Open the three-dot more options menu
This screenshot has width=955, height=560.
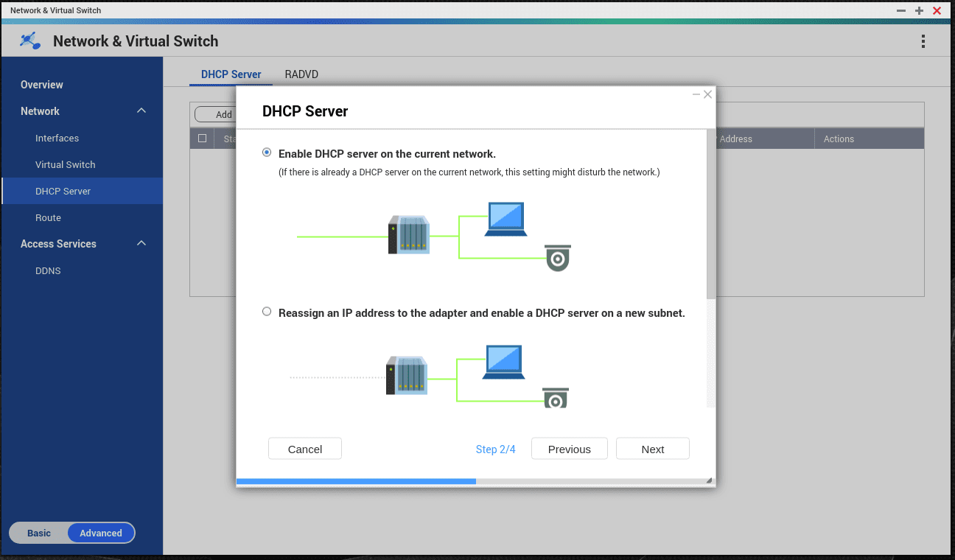pyautogui.click(x=923, y=41)
